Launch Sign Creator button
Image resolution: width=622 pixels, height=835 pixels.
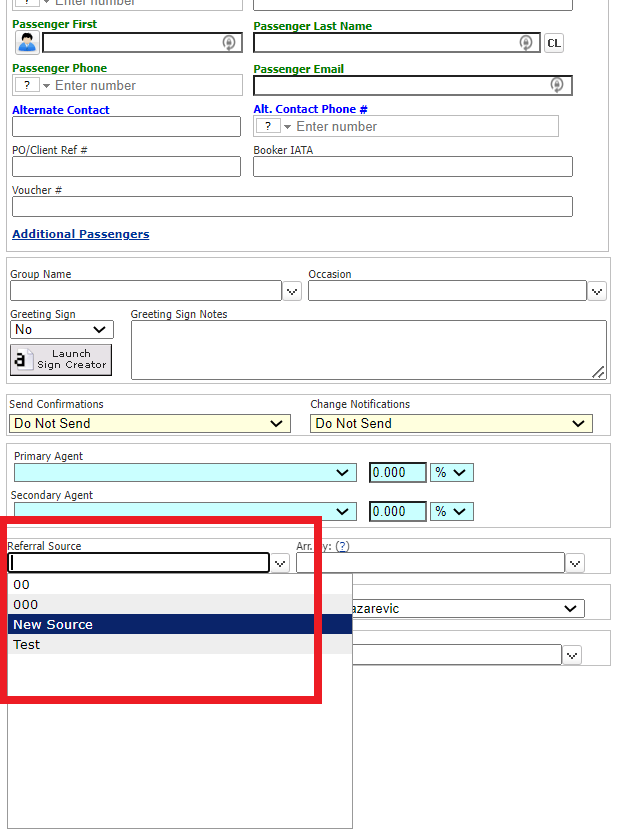[x=61, y=360]
